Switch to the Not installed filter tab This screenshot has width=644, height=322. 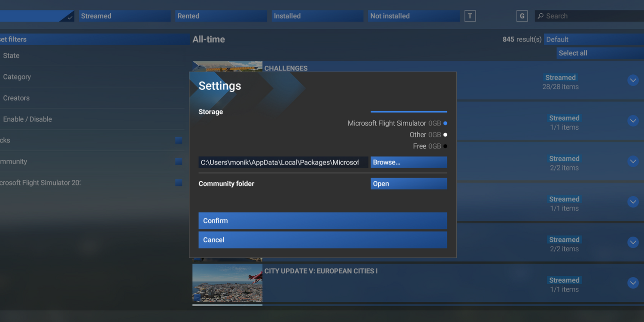click(x=413, y=16)
